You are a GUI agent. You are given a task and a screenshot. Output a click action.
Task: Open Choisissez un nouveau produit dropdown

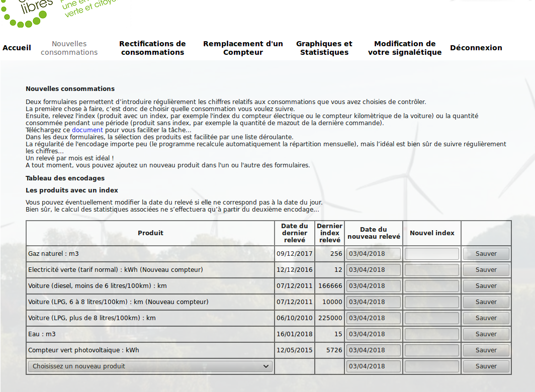click(x=150, y=366)
